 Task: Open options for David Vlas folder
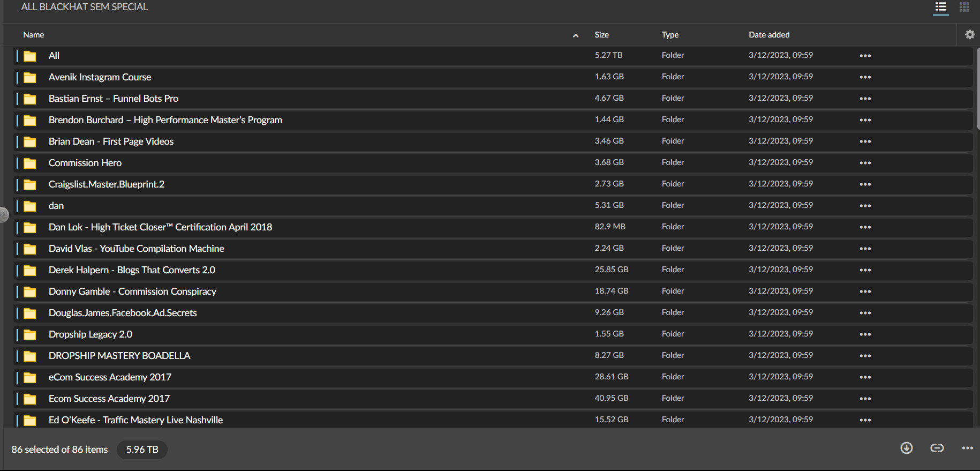click(865, 249)
